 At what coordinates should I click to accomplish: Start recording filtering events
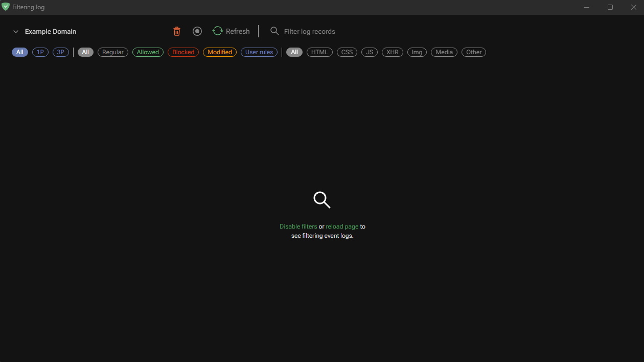pos(197,31)
